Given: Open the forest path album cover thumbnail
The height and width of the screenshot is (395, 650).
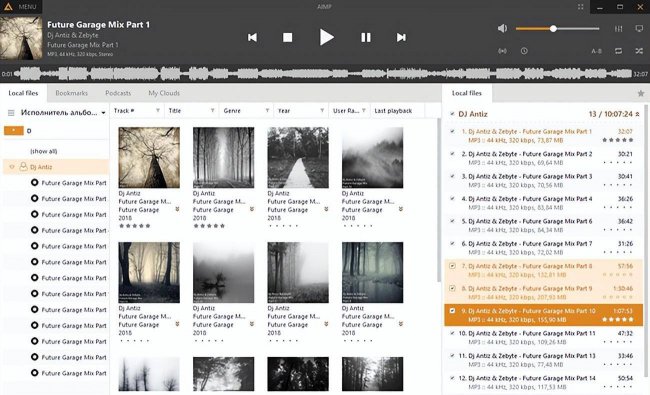Looking at the screenshot, I should pos(298,158).
